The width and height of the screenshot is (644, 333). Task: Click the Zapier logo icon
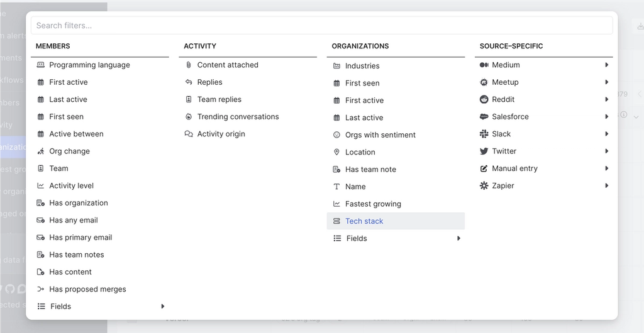click(x=484, y=186)
